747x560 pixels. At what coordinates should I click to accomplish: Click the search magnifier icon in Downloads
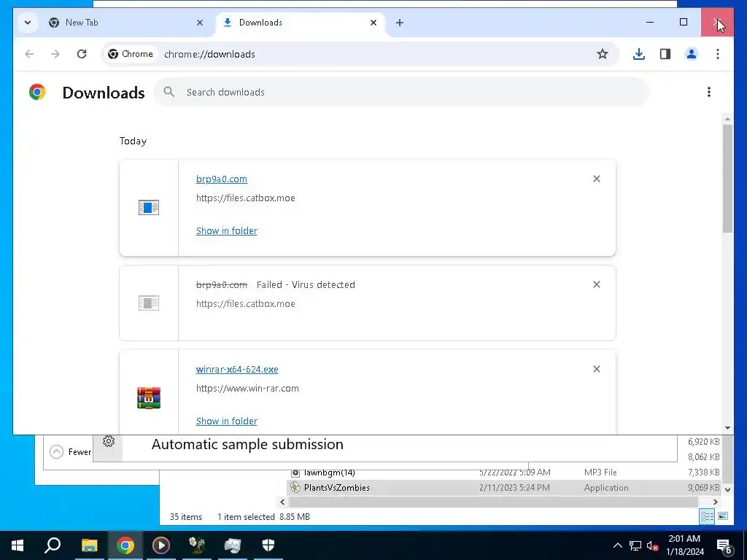pyautogui.click(x=169, y=91)
